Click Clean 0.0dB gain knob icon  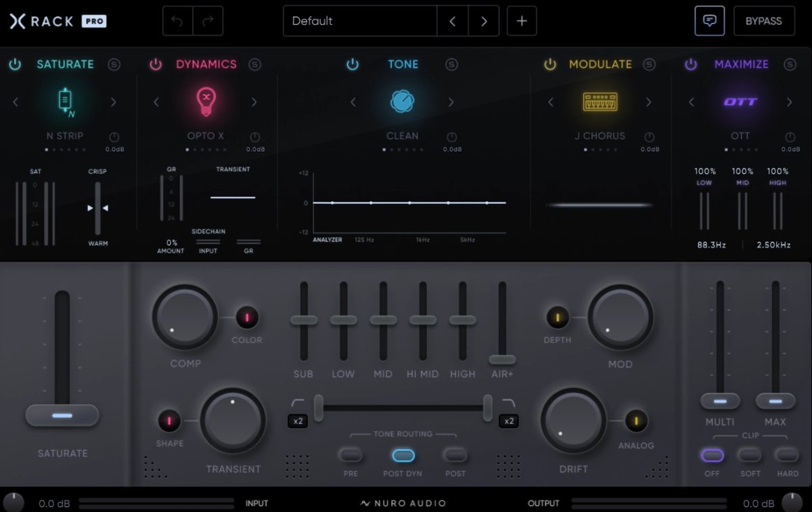pyautogui.click(x=451, y=137)
